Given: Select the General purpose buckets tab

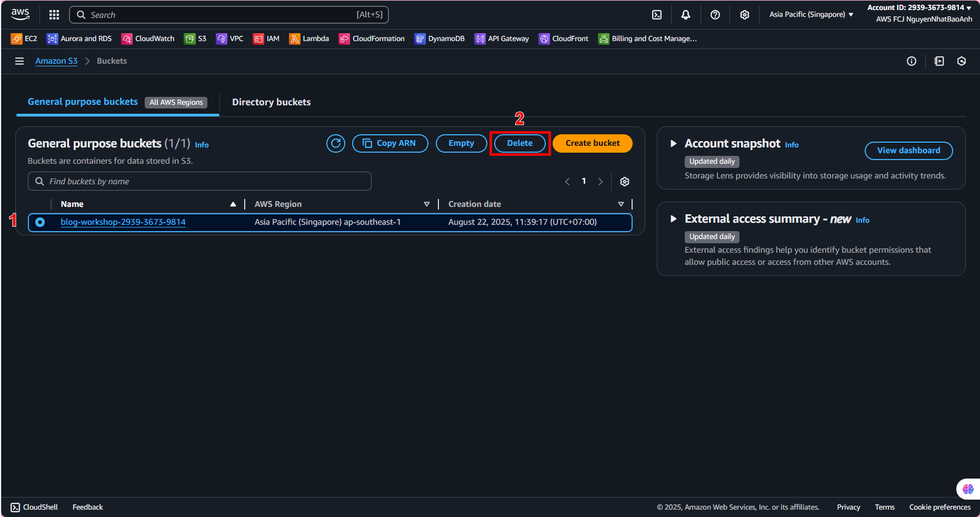Looking at the screenshot, I should coord(83,102).
